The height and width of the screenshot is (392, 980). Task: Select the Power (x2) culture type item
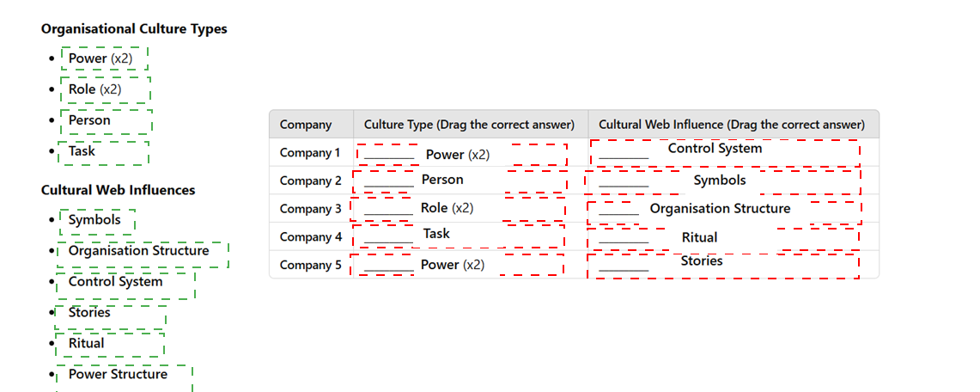pos(105,58)
